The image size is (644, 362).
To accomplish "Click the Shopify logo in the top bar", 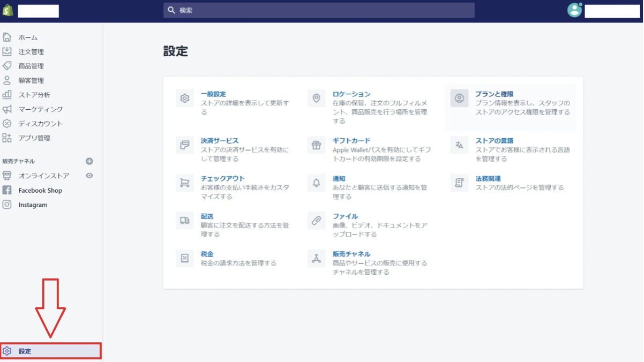I will click(8, 11).
